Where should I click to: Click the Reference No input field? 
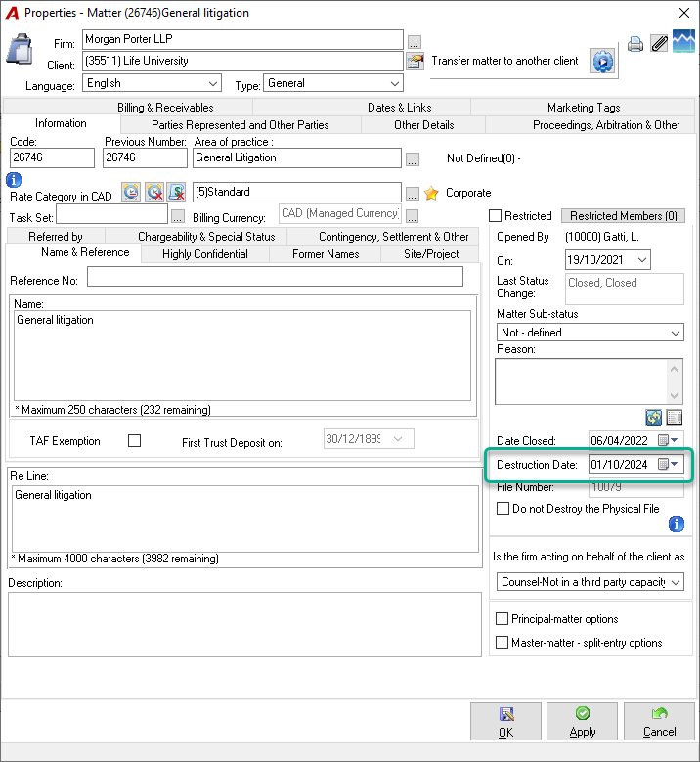(x=275, y=277)
